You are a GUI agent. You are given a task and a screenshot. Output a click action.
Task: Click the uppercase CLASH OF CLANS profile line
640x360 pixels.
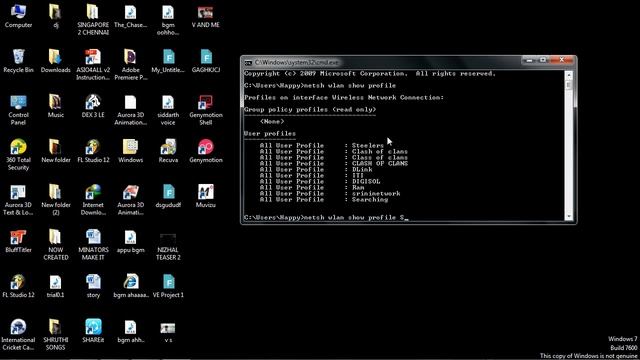pos(333,163)
